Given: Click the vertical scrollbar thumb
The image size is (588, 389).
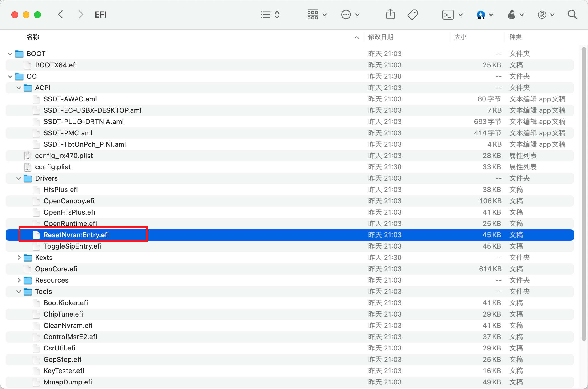Looking at the screenshot, I should click(x=584, y=194).
